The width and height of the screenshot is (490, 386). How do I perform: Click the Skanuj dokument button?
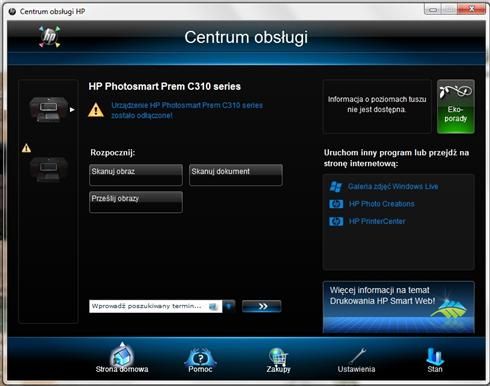pyautogui.click(x=236, y=175)
